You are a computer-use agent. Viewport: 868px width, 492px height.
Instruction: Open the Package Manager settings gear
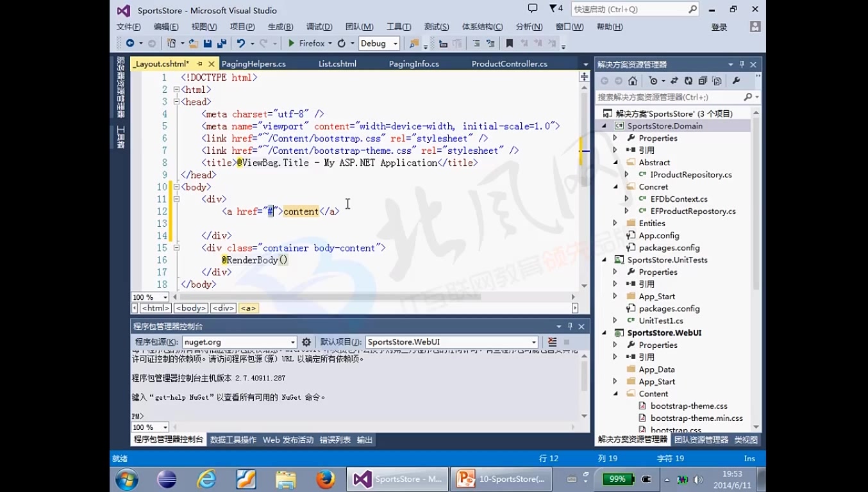[306, 341]
